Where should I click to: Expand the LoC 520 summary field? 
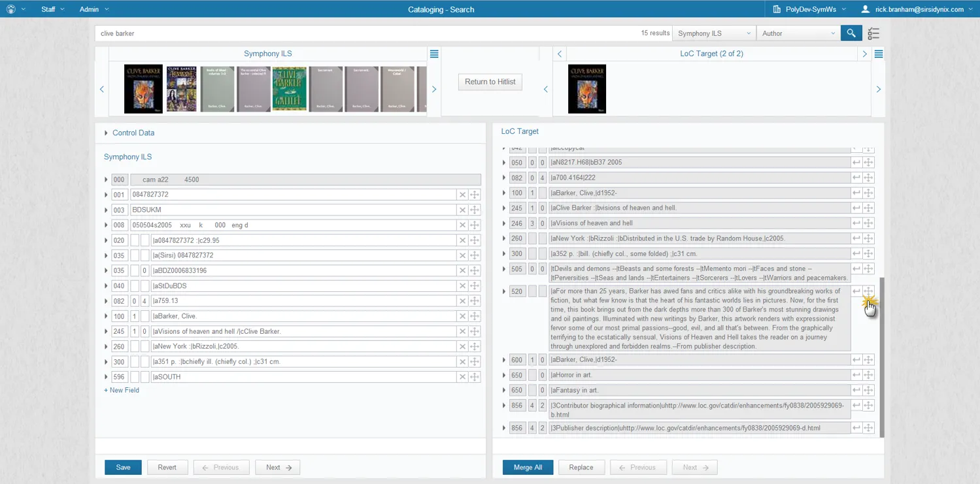(504, 291)
